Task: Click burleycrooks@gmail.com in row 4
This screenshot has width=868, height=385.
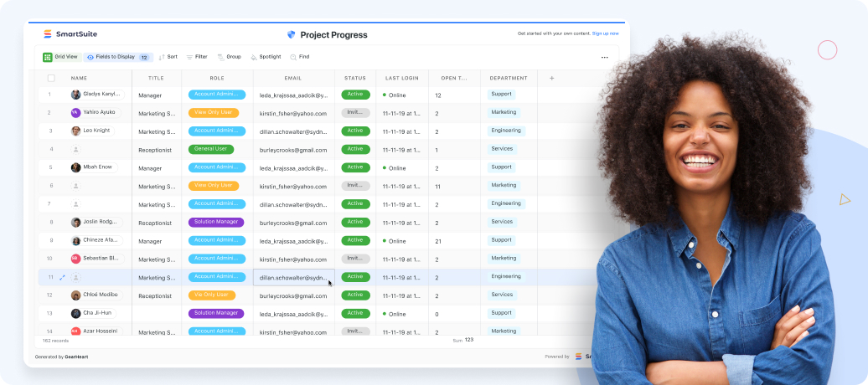Action: pos(293,150)
